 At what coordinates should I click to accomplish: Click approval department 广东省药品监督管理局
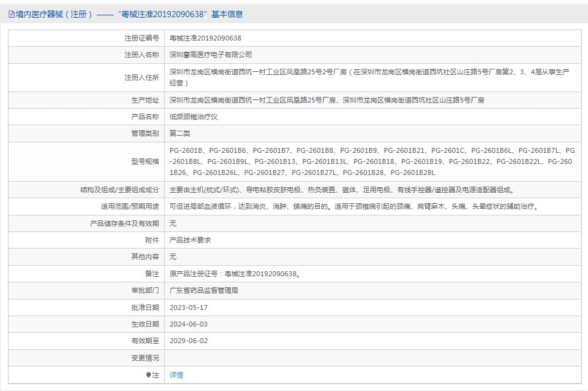click(x=203, y=290)
